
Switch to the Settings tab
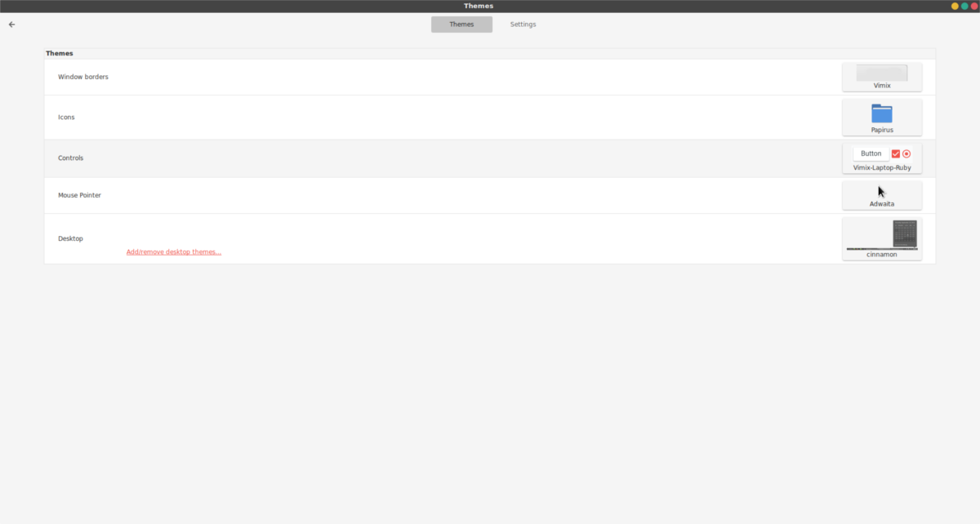523,24
